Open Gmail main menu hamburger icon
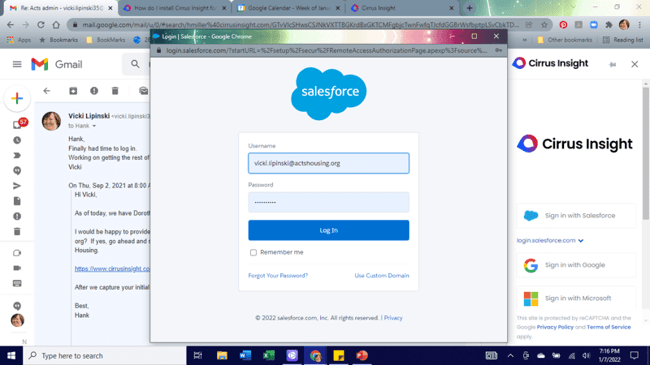This screenshot has height=365, width=650. [x=17, y=64]
